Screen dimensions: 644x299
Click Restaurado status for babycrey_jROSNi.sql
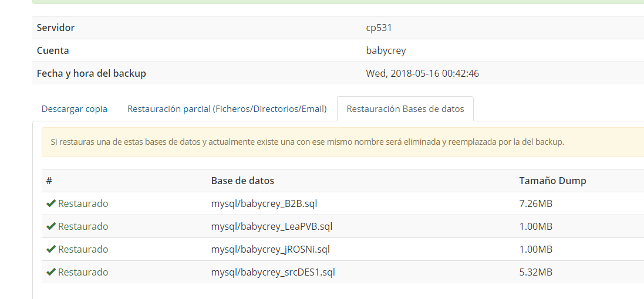[83, 249]
